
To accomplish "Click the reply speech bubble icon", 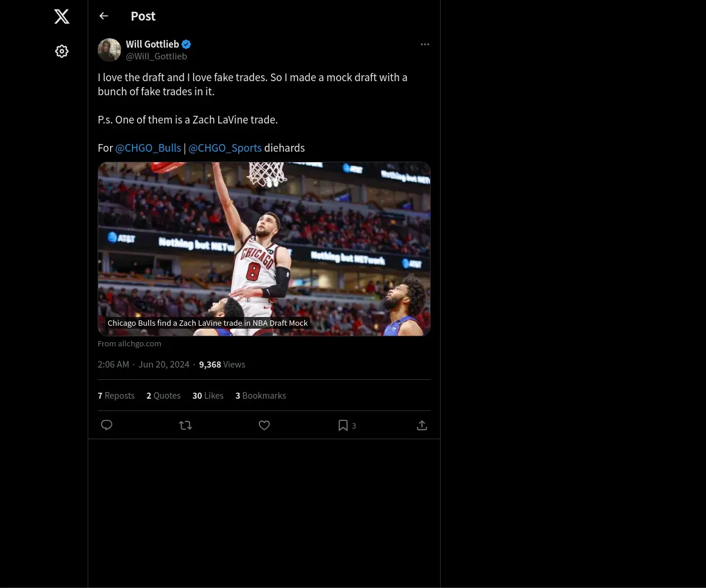I will [106, 425].
